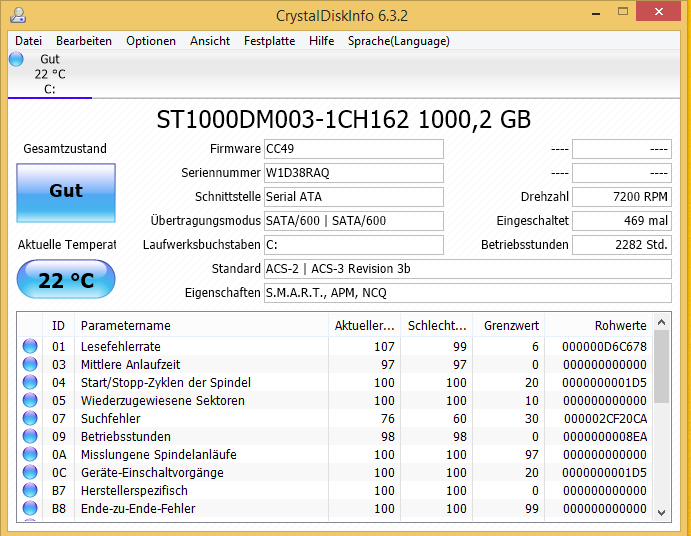Select the C: drive tab with 22 °C

click(x=50, y=74)
